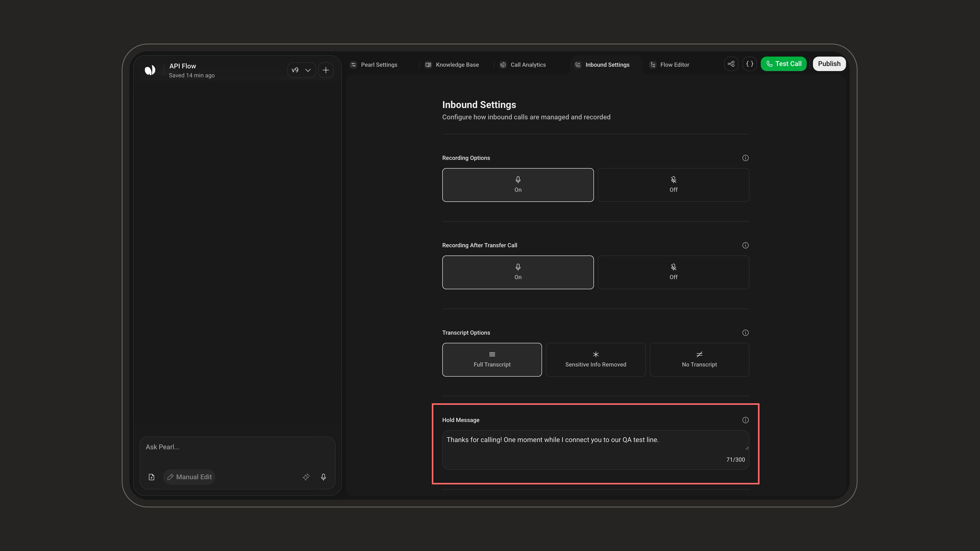The height and width of the screenshot is (551, 980).
Task: Select Full Transcript option
Action: click(x=492, y=360)
